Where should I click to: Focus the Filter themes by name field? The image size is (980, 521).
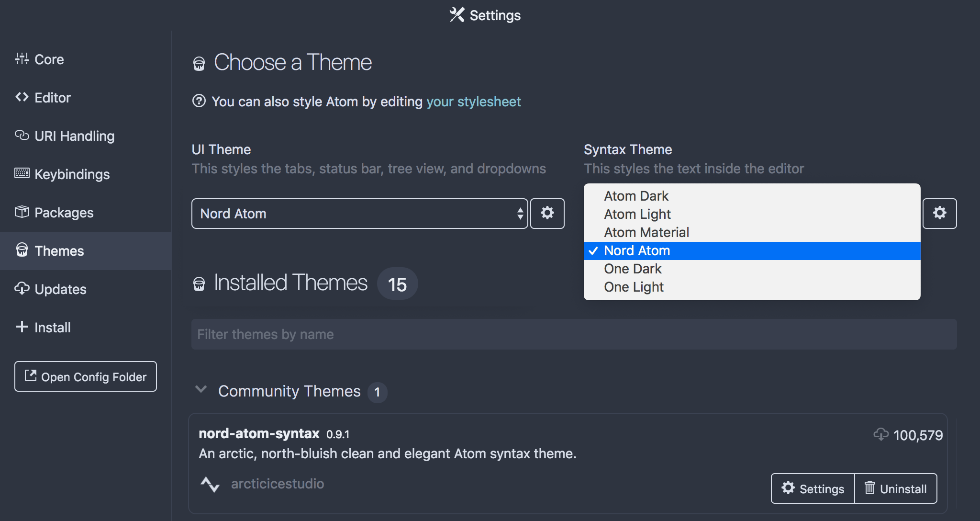[574, 334]
